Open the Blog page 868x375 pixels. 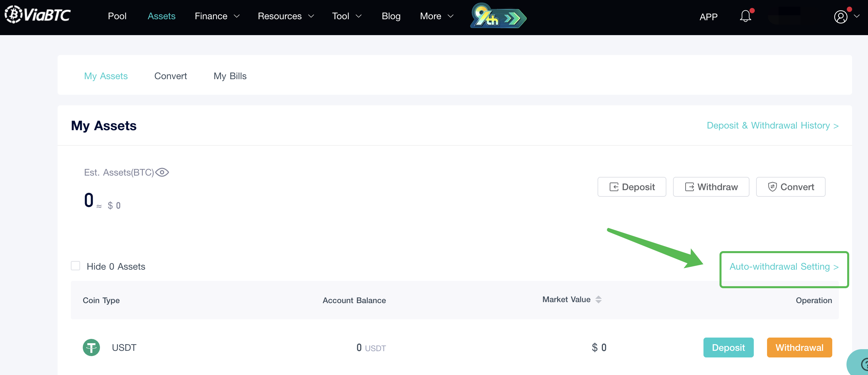tap(391, 16)
